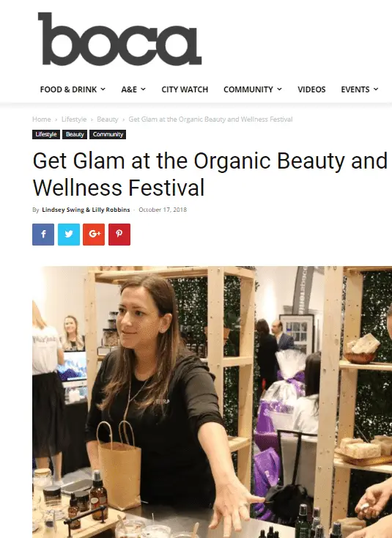392x538 pixels.
Task: Click the boca logo
Action: tap(119, 39)
